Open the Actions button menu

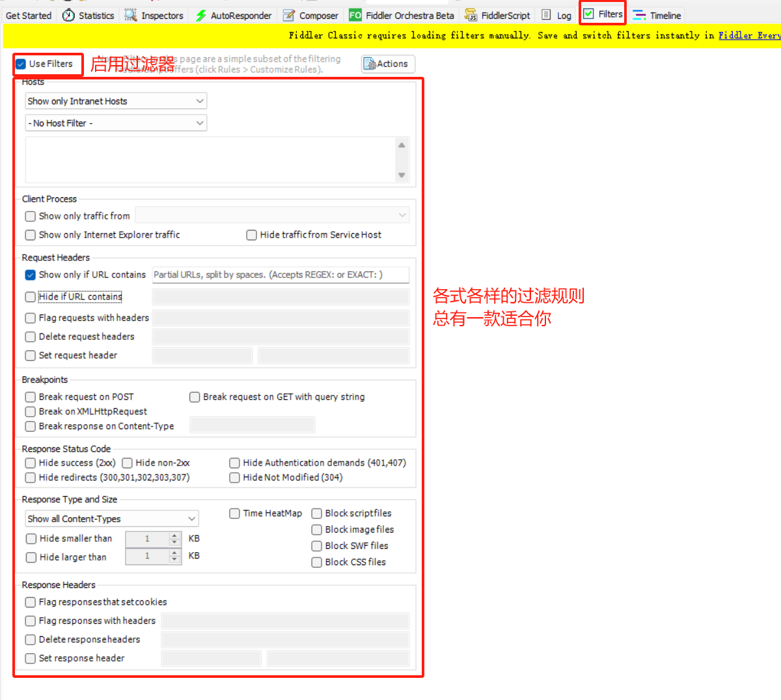pos(388,64)
